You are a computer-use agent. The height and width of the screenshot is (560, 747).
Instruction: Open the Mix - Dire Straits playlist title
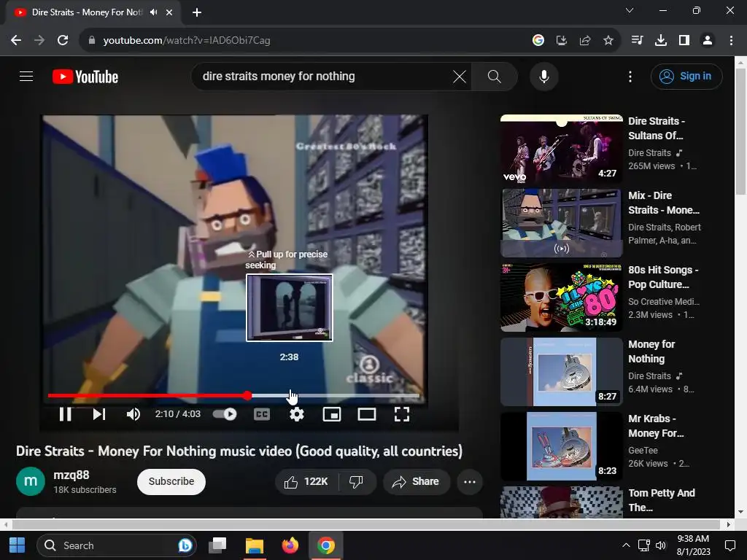click(663, 203)
